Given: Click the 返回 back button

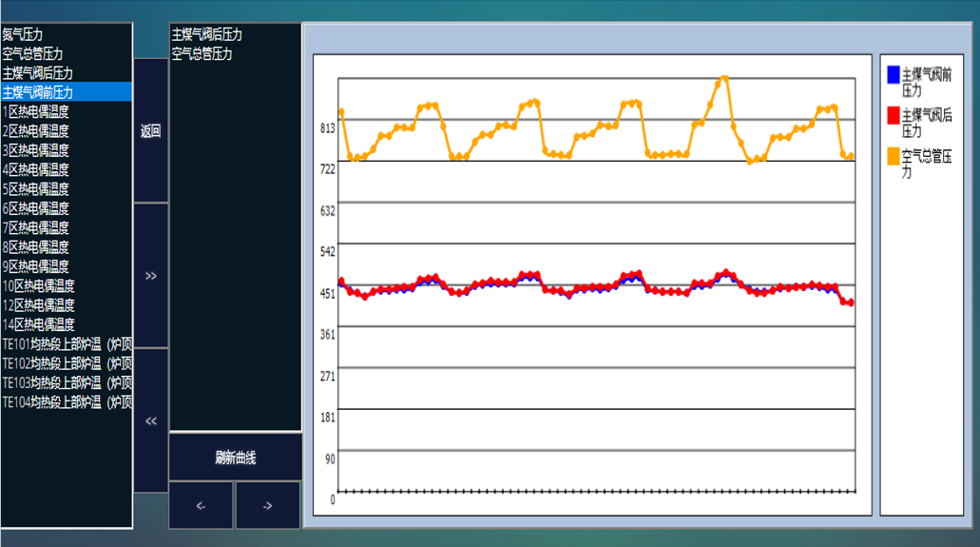Looking at the screenshot, I should [x=150, y=131].
